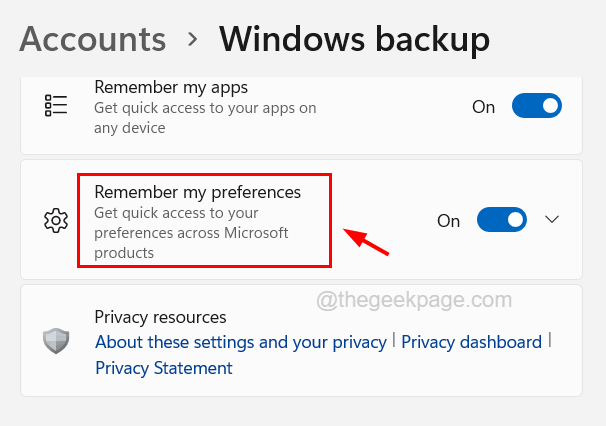Click the Windows backup page title
The width and height of the screenshot is (606, 426).
coord(354,39)
